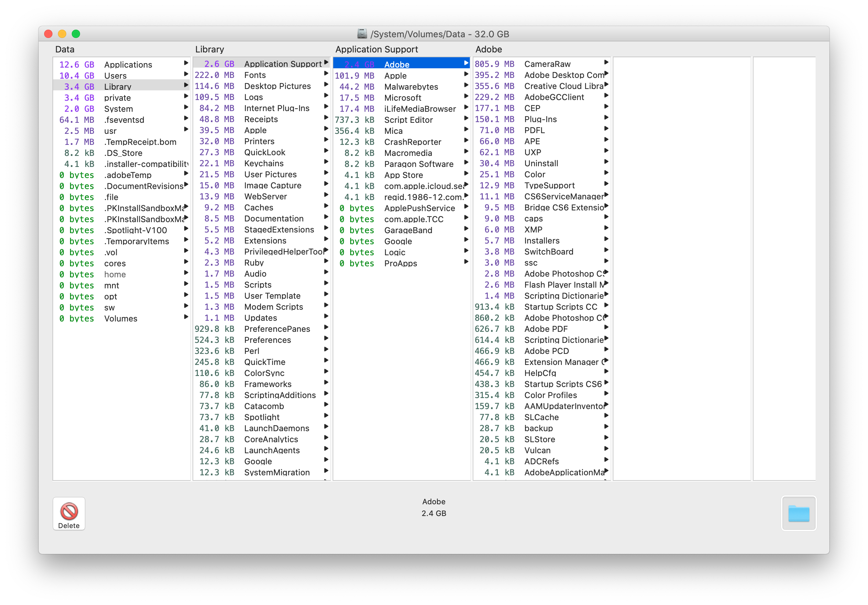Image resolution: width=868 pixels, height=605 pixels.
Task: Select the CrashReporter folder
Action: [x=402, y=142]
